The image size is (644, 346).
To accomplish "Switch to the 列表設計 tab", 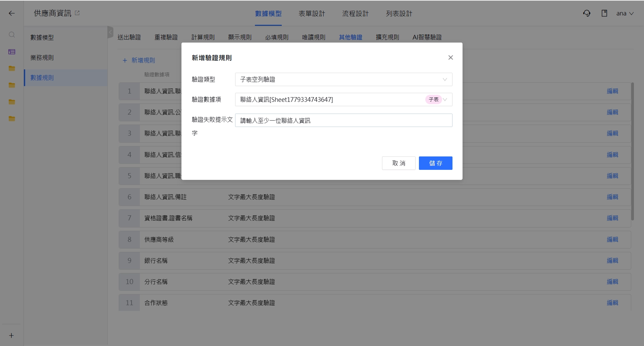I will click(399, 14).
